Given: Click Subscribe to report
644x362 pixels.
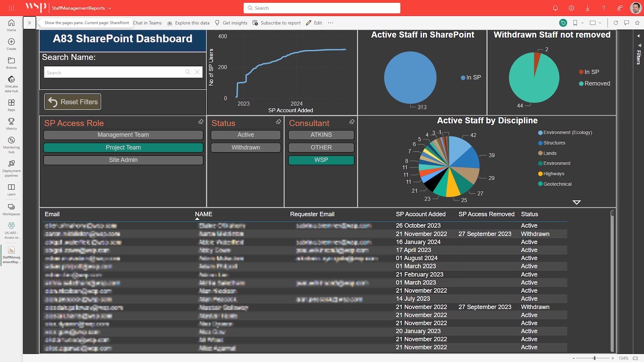Looking at the screenshot, I should (x=276, y=23).
